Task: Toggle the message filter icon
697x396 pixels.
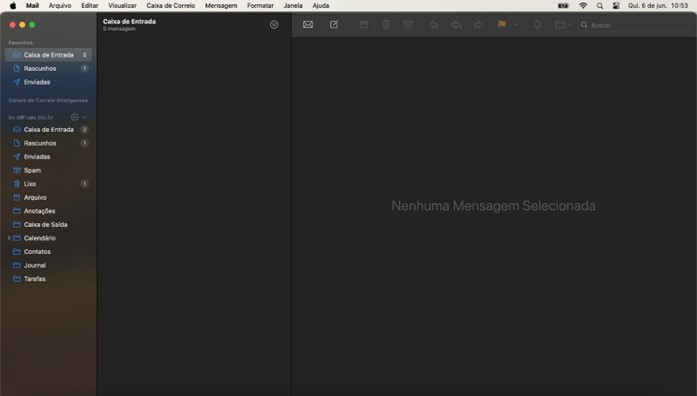Action: (x=274, y=25)
